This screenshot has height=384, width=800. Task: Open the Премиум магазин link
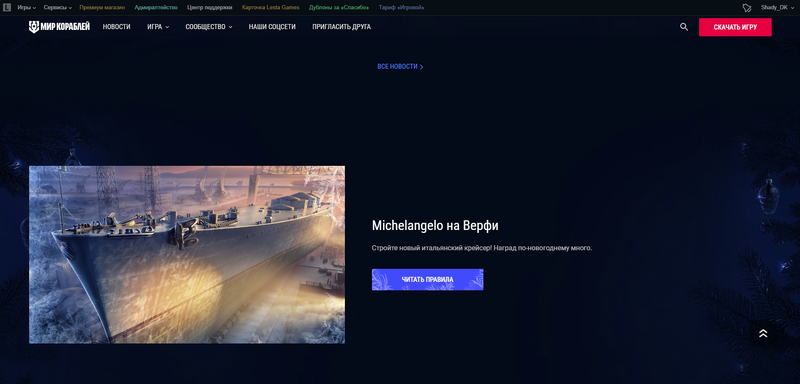102,8
